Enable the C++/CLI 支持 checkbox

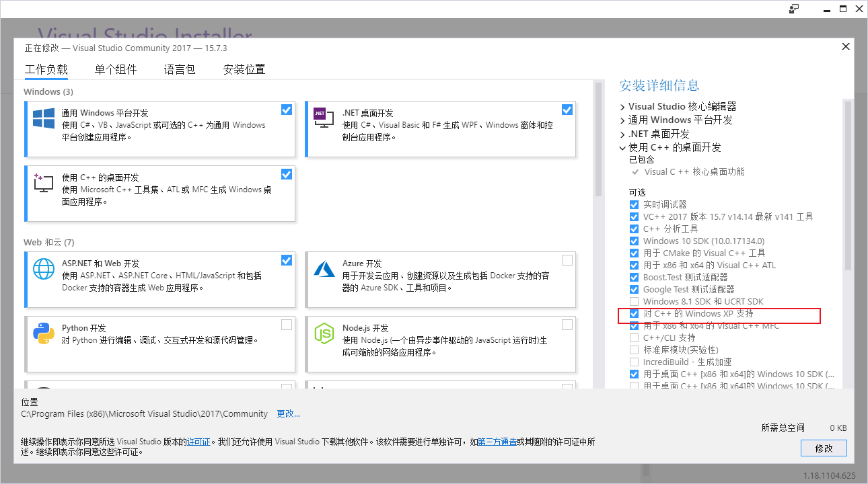[634, 337]
